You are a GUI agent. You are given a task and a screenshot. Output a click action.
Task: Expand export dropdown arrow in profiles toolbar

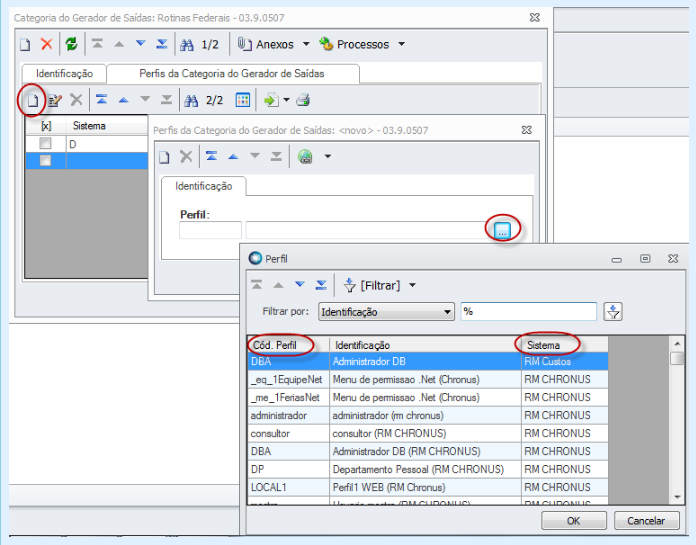click(x=286, y=100)
